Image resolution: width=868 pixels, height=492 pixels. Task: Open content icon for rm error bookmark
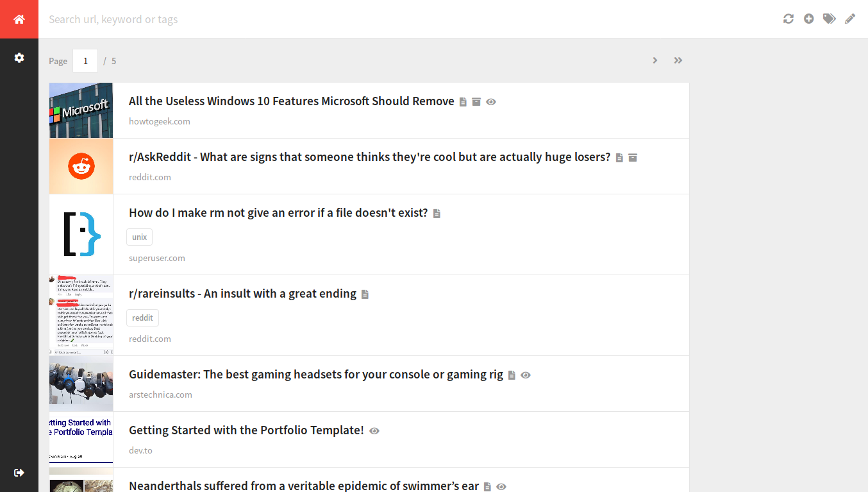point(437,214)
